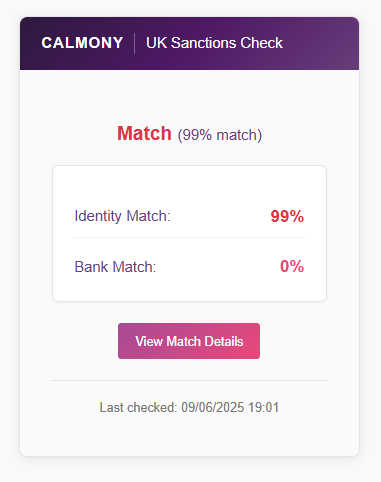The image size is (381, 482).
Task: Click the red Match heading
Action: [x=144, y=134]
